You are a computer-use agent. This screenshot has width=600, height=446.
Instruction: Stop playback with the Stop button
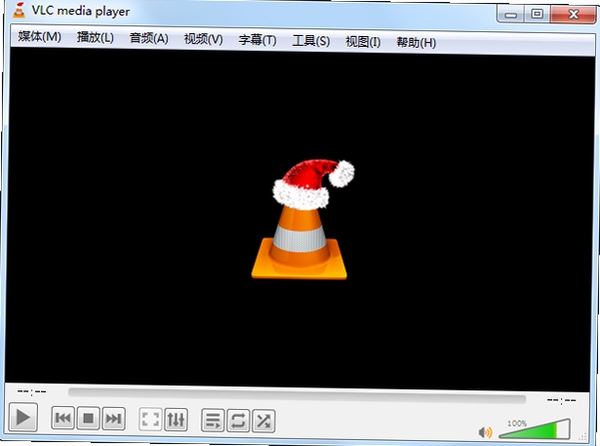(x=88, y=418)
